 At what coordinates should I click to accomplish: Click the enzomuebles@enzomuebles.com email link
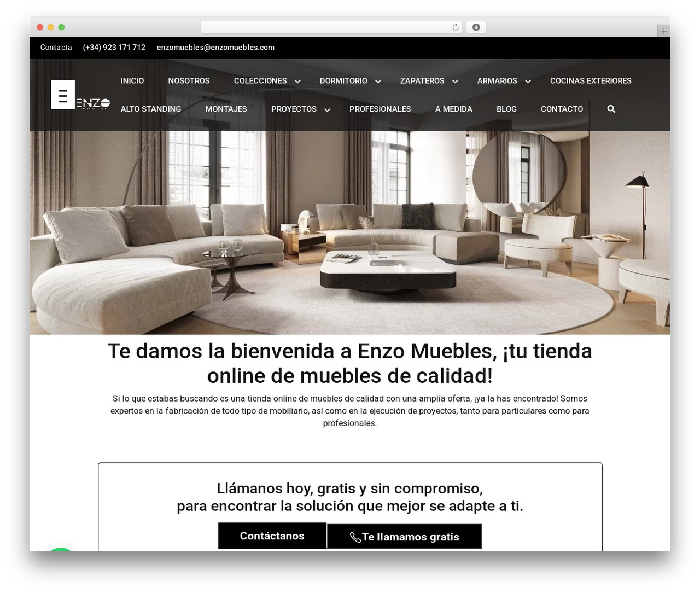215,48
